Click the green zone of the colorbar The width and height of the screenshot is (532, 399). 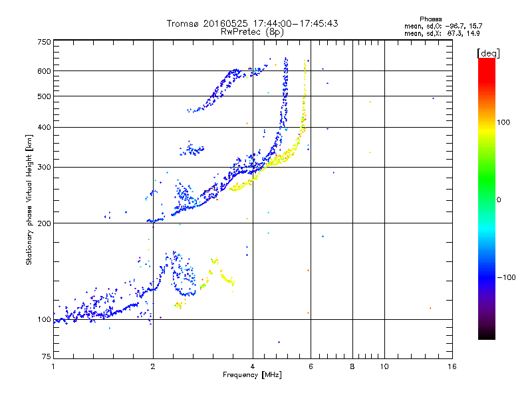click(x=487, y=180)
